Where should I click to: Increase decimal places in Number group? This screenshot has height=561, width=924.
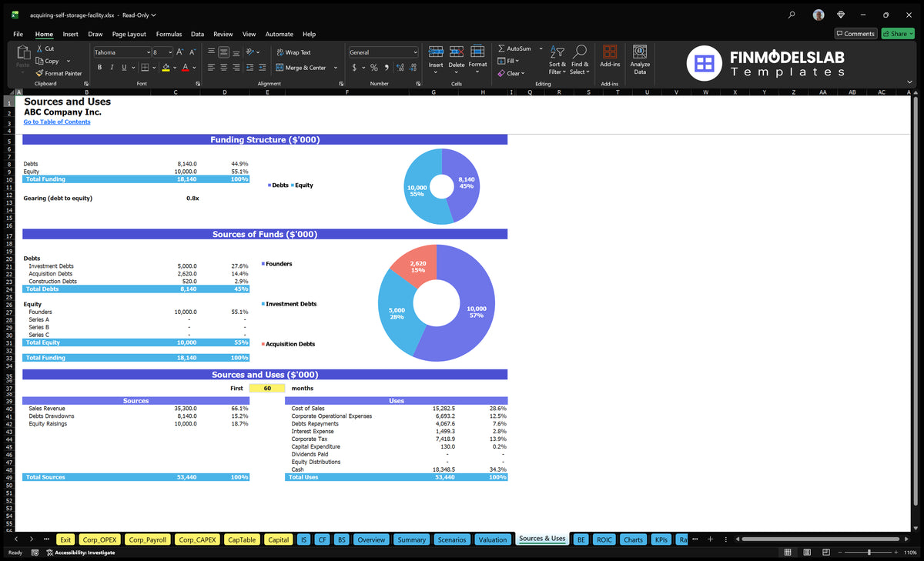coord(399,68)
